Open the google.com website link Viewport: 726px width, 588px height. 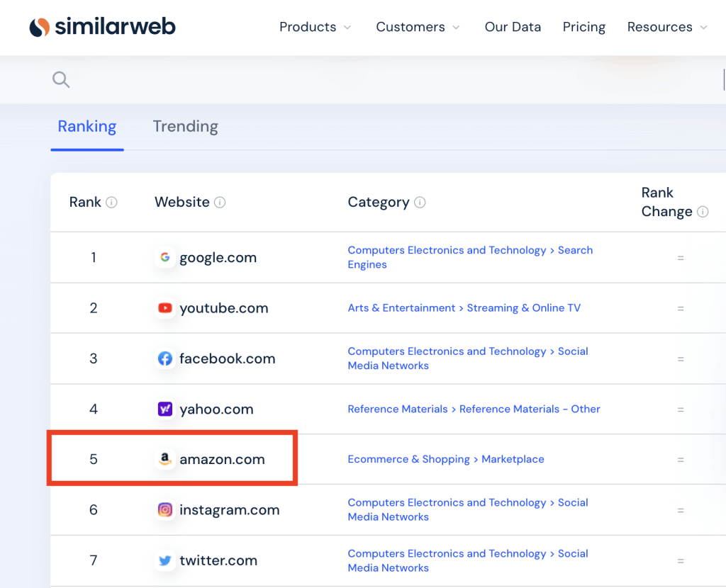click(x=218, y=257)
